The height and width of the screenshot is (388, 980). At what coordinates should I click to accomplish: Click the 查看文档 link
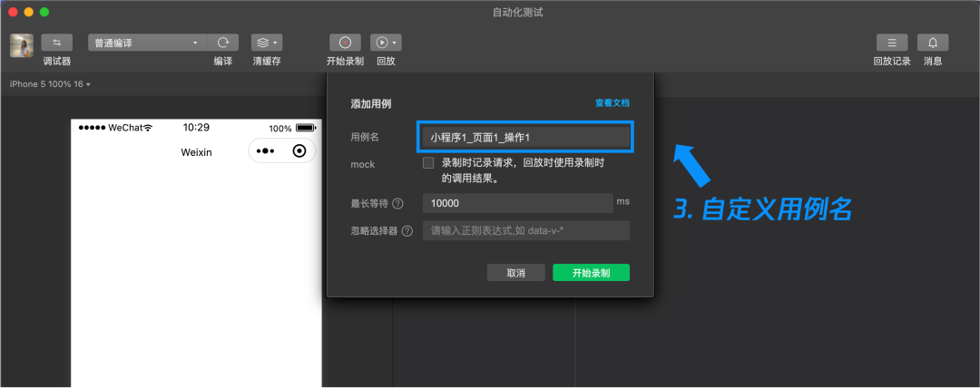pyautogui.click(x=612, y=103)
